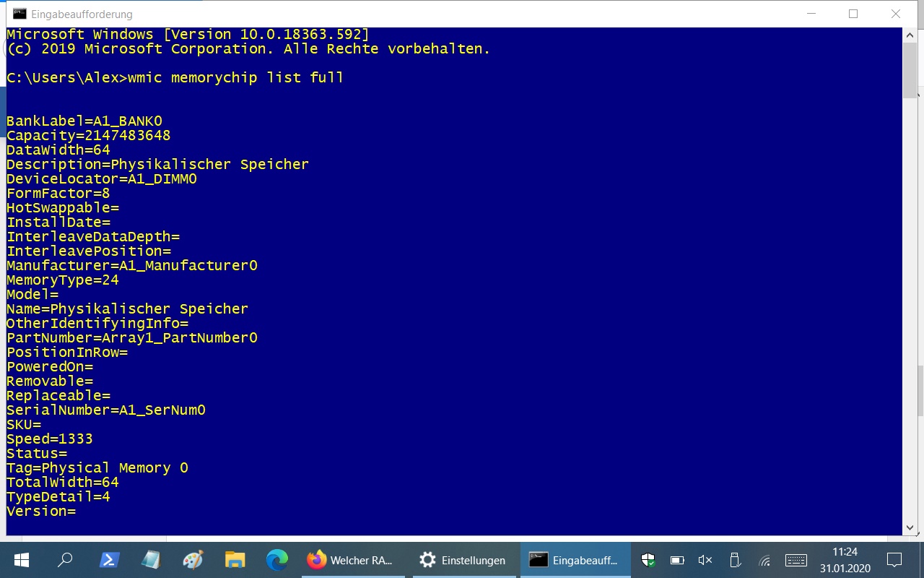
Task: Open clock and date 11:24 flyout
Action: point(845,560)
